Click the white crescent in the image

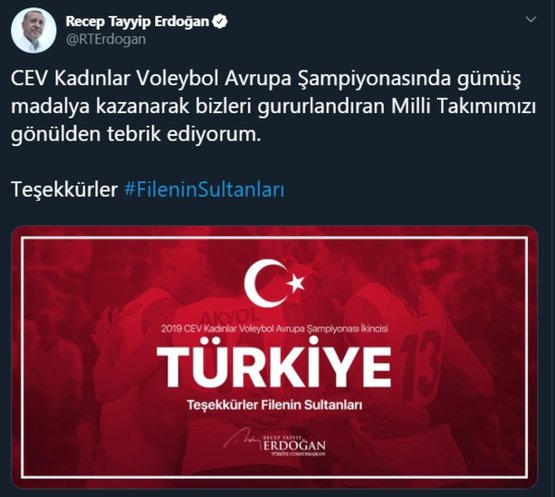[x=264, y=283]
